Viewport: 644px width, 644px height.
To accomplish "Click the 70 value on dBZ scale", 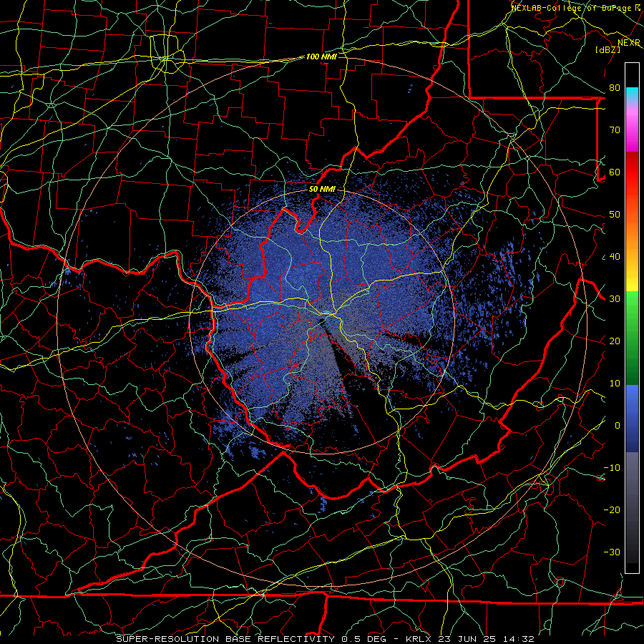I will tap(615, 130).
